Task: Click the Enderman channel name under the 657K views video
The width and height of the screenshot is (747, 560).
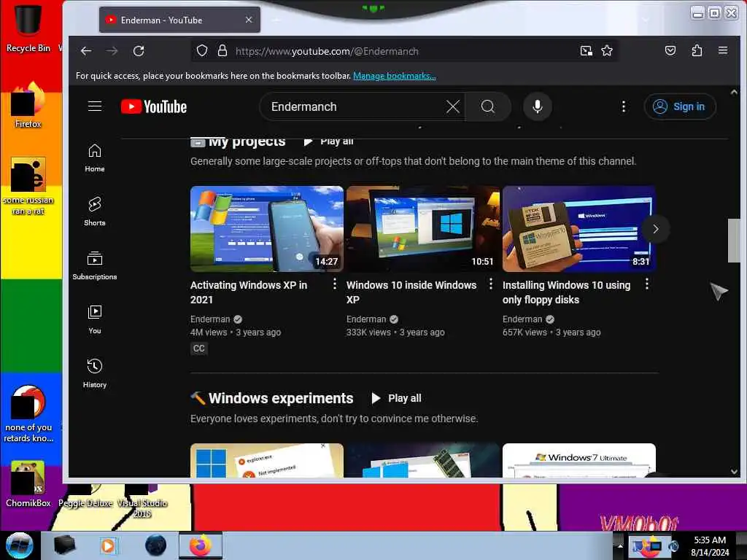Action: point(522,319)
